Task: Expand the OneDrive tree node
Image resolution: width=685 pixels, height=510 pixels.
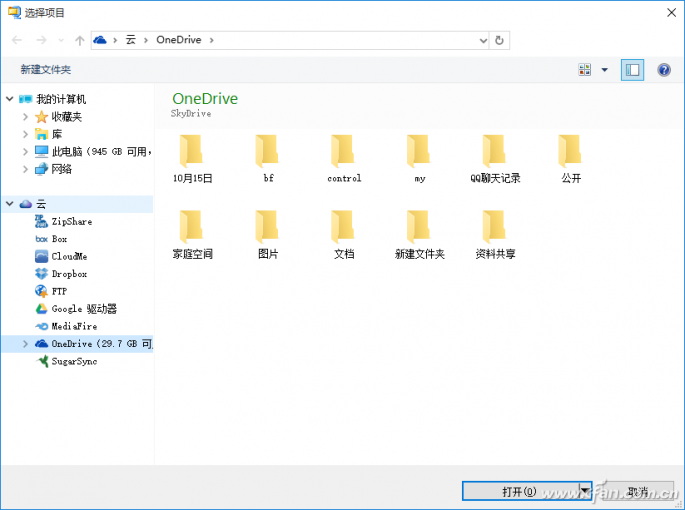Action: (x=25, y=344)
